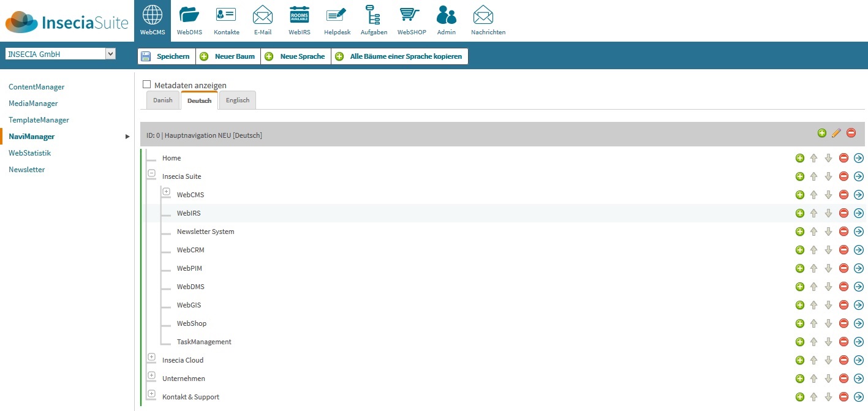Switch to the Englisch language tab
Viewport: 868px width, 411px height.
click(x=238, y=100)
